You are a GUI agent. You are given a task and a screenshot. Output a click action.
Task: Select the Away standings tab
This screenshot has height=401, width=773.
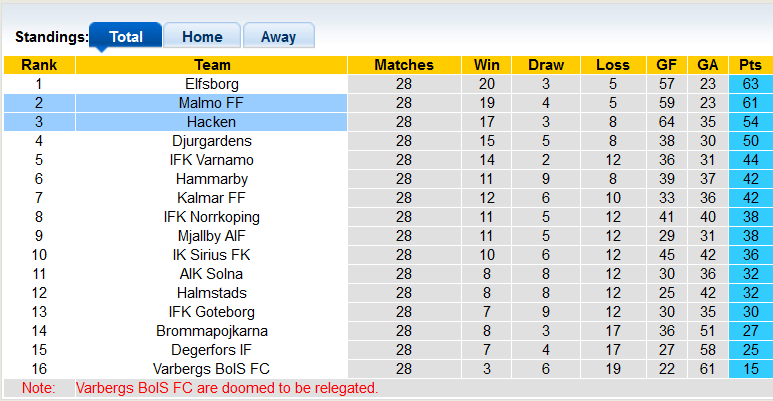[x=278, y=37]
